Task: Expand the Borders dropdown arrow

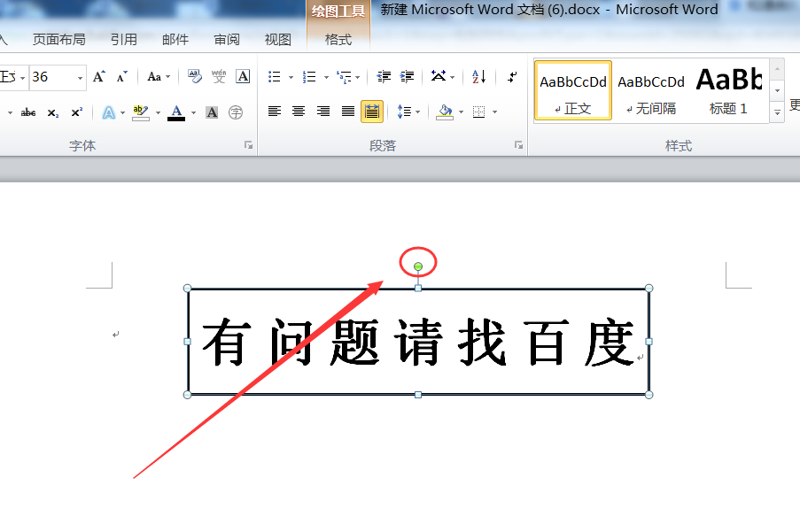Action: coord(494,112)
